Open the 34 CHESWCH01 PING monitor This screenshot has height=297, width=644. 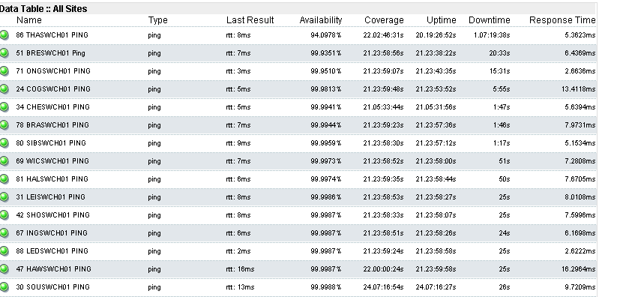click(x=52, y=106)
